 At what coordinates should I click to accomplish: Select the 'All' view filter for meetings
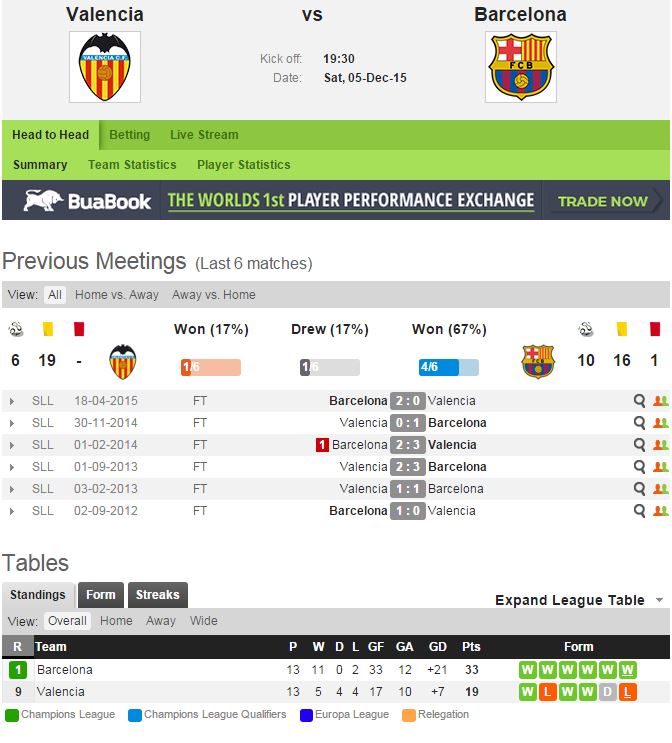(55, 295)
